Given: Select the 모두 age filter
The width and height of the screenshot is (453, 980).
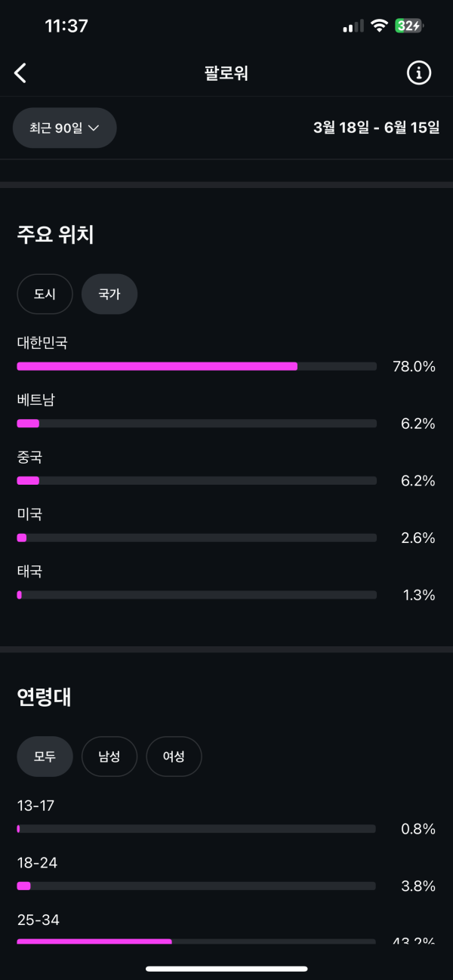Looking at the screenshot, I should pyautogui.click(x=45, y=757).
